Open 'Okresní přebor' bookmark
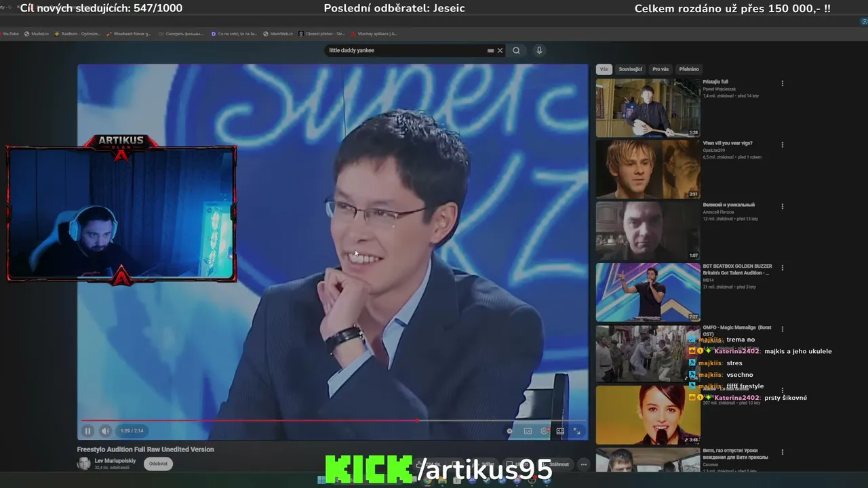 [322, 33]
